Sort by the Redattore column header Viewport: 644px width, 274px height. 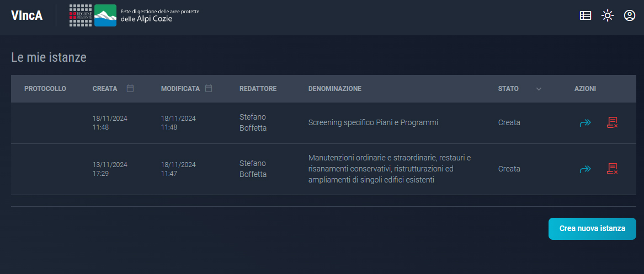point(258,89)
